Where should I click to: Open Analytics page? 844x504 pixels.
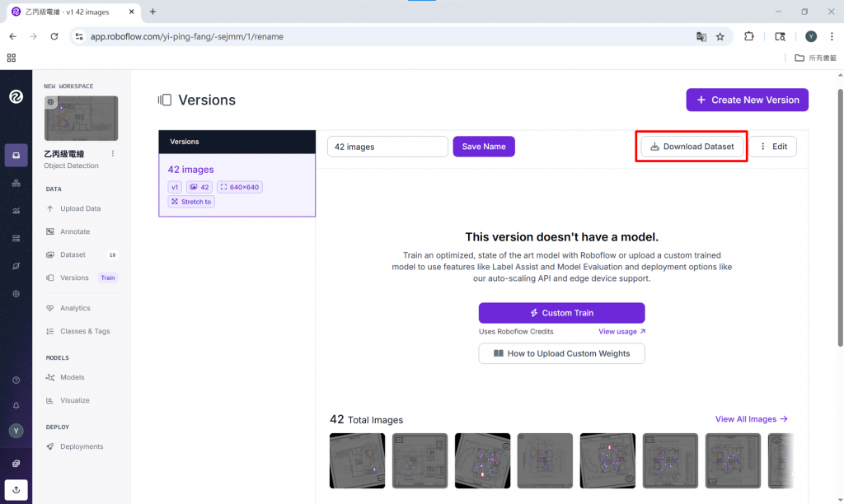(75, 308)
